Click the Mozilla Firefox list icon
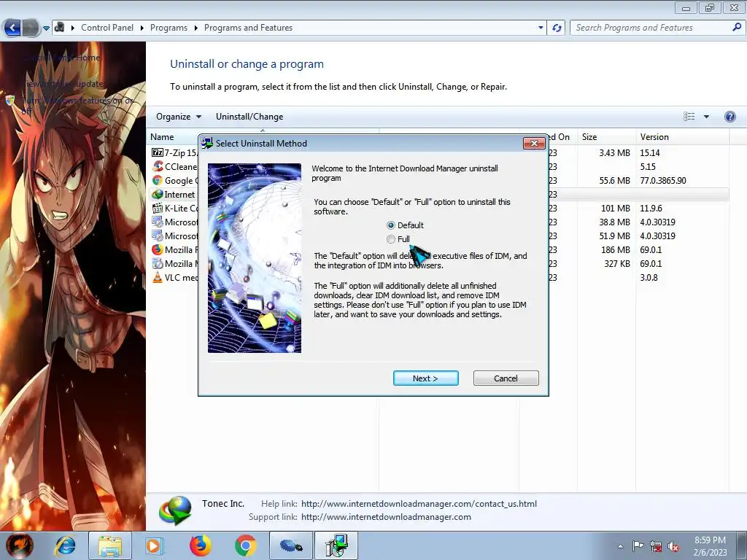747x560 pixels. coord(158,249)
